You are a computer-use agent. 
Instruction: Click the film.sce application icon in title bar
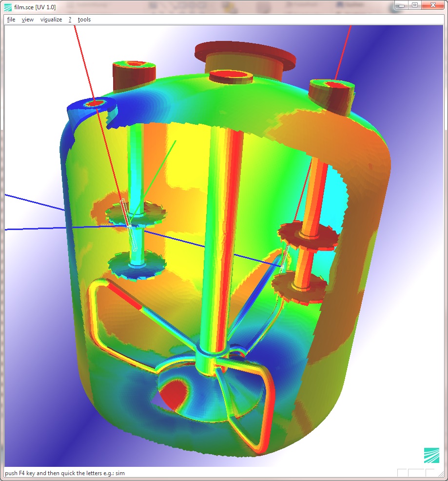[x=8, y=7]
